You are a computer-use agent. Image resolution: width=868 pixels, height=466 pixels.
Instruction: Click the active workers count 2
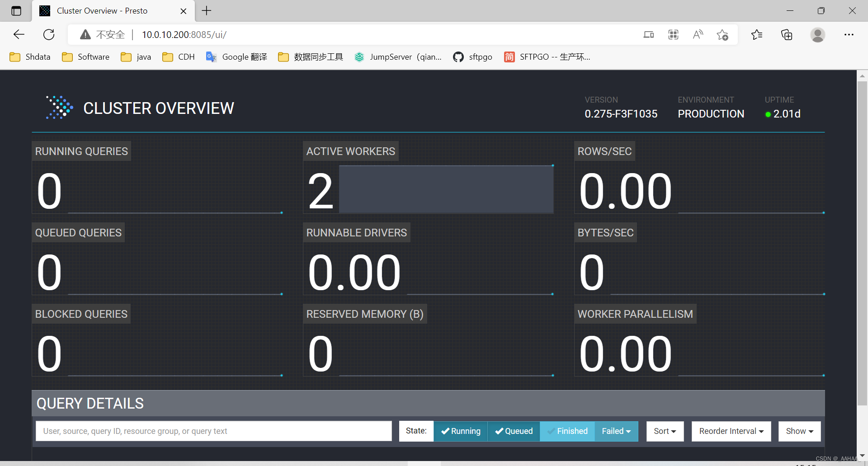coord(321,192)
